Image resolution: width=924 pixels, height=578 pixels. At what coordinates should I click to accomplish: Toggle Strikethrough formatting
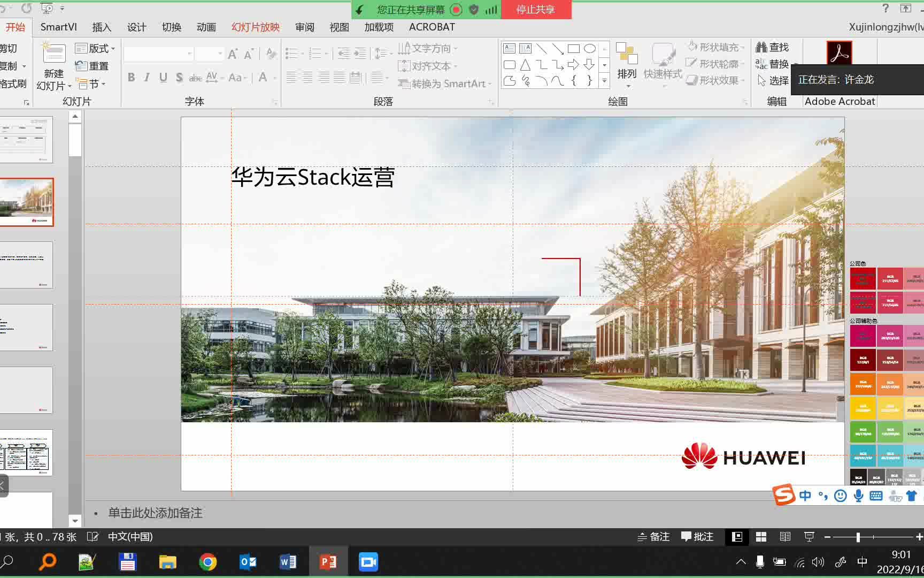pyautogui.click(x=195, y=78)
